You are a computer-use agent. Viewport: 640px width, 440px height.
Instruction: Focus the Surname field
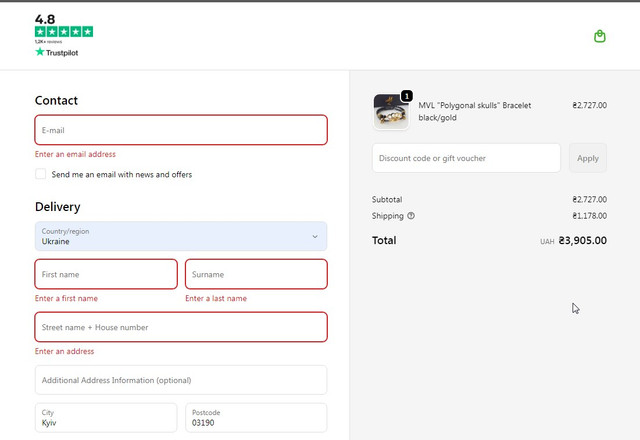pos(256,274)
